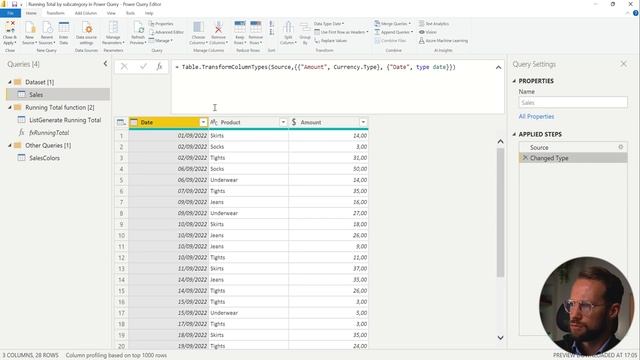This screenshot has width=640, height=360.
Task: Switch to the Help tab
Action: point(149,13)
